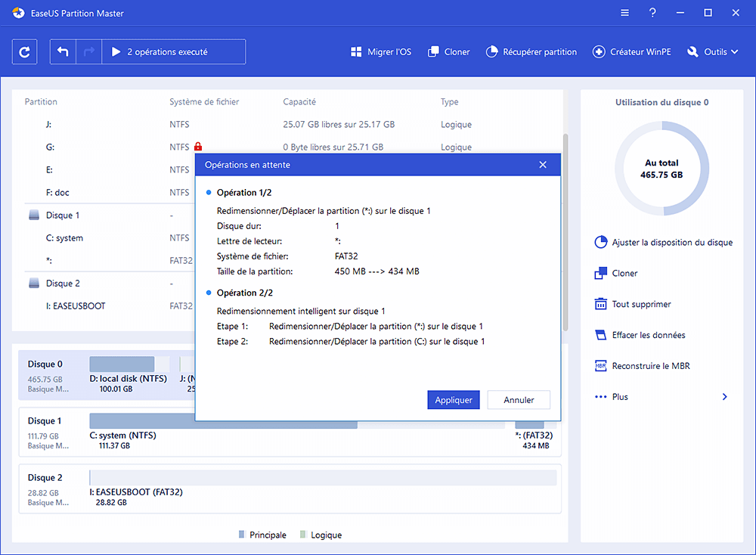Click the Annuler button
This screenshot has width=756, height=555.
519,400
